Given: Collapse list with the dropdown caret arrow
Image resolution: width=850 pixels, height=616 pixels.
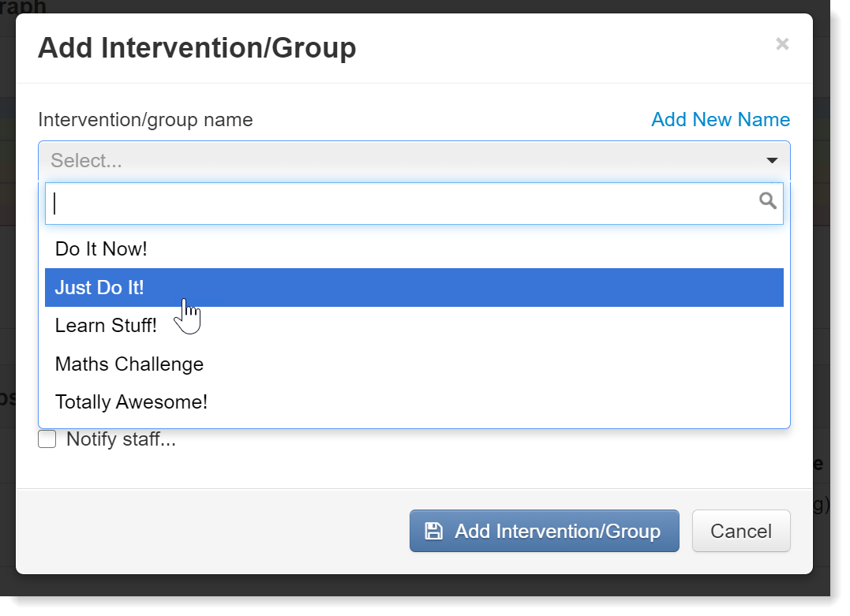Looking at the screenshot, I should point(772,160).
